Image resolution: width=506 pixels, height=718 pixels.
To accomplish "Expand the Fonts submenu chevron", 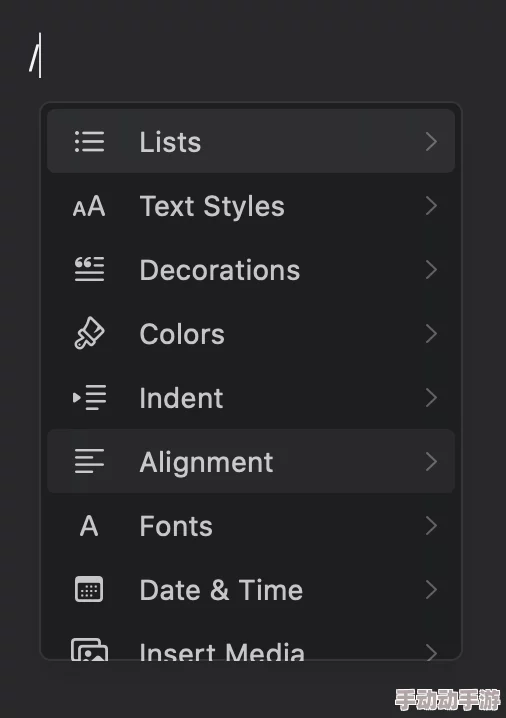I will [431, 525].
